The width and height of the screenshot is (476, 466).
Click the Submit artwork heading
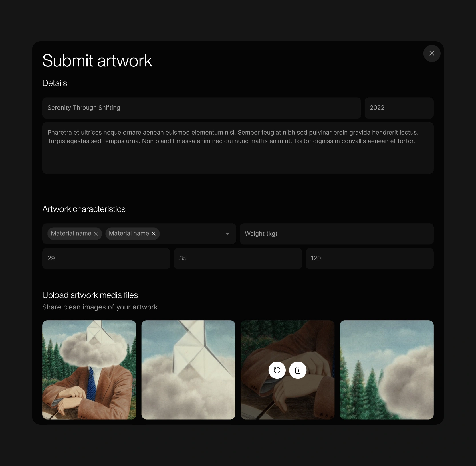[x=97, y=61]
